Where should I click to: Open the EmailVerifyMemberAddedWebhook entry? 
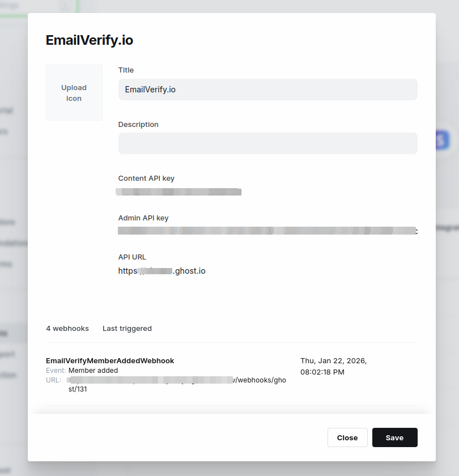110,360
